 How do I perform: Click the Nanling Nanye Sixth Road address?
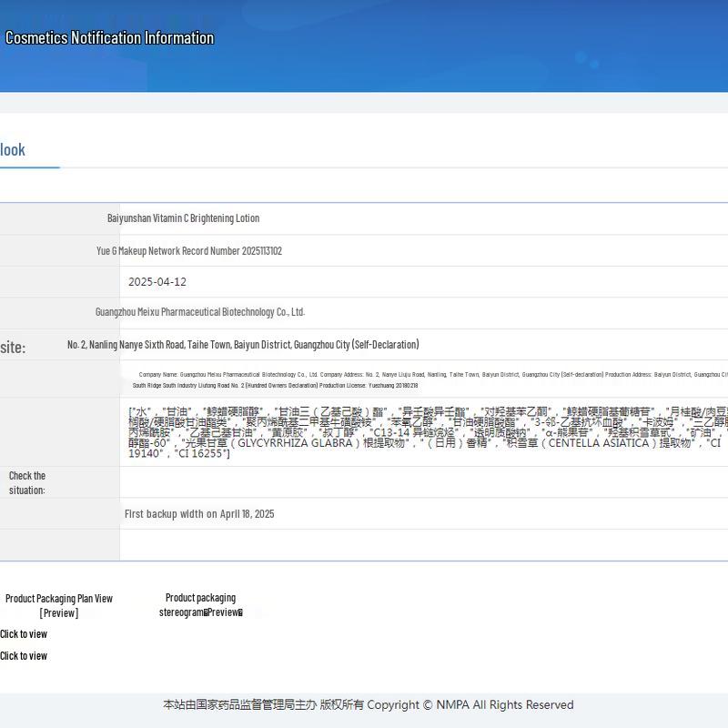tap(243, 345)
